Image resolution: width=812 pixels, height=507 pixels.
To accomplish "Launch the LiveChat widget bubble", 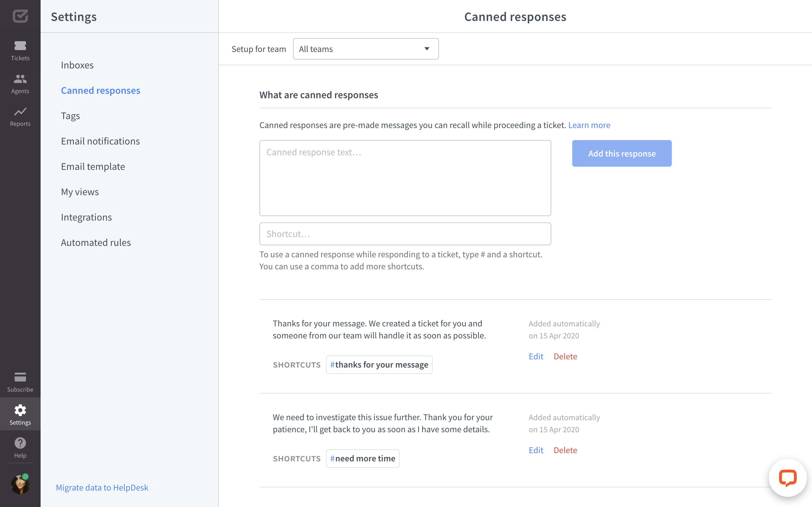I will tap(788, 478).
